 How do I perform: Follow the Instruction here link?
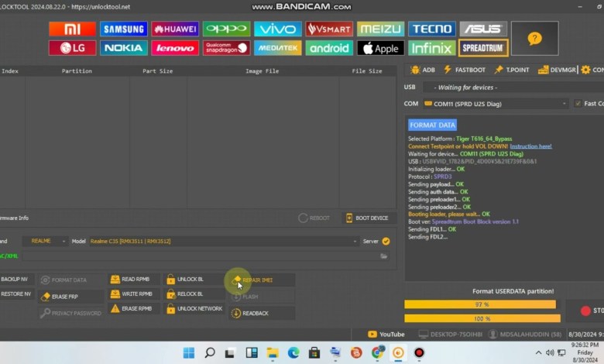(530, 146)
